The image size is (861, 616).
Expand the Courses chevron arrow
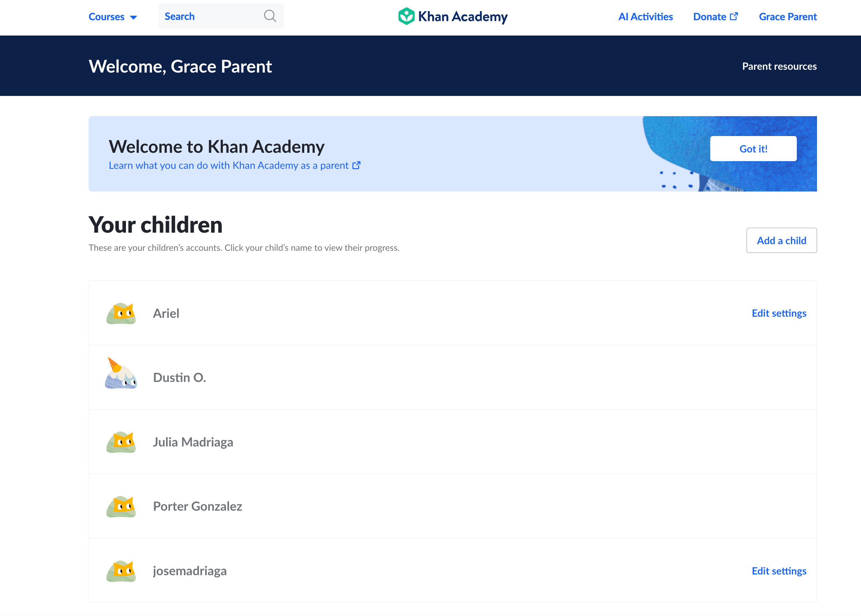(133, 17)
